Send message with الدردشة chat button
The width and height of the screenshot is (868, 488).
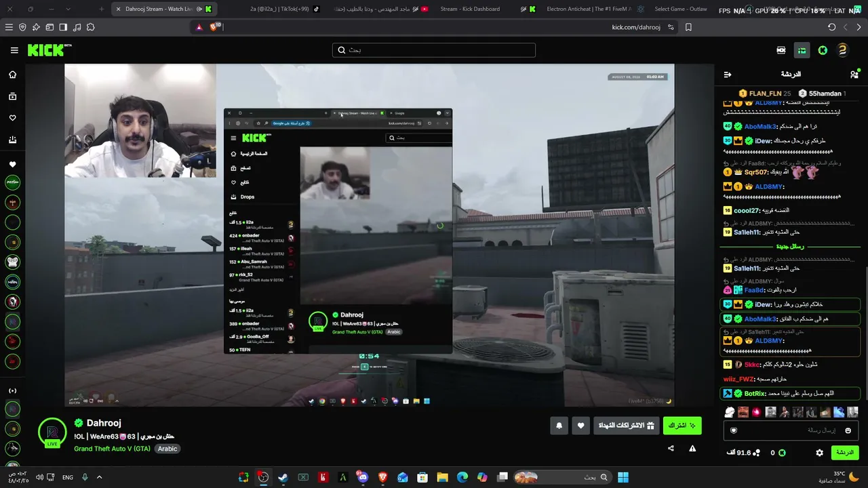[844, 453]
